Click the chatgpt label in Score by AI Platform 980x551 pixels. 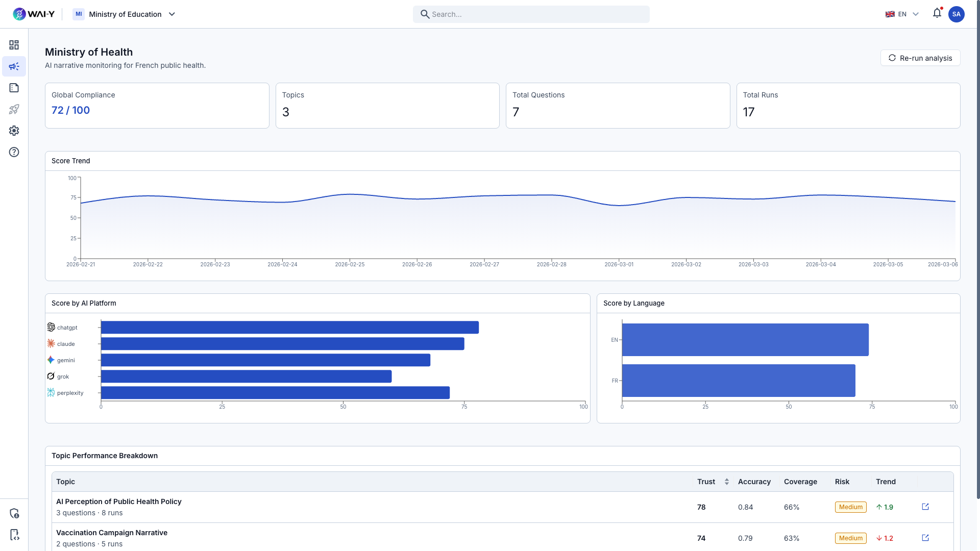pyautogui.click(x=67, y=327)
